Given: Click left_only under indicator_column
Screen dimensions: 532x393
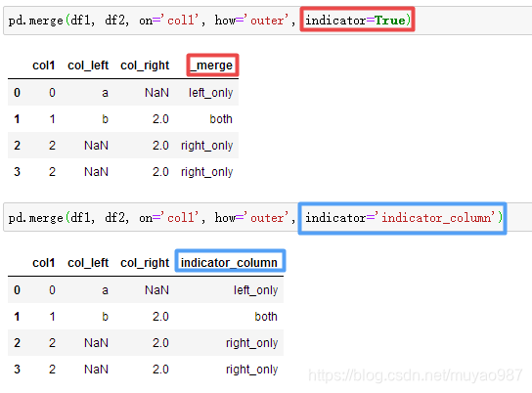Looking at the screenshot, I should point(255,290).
